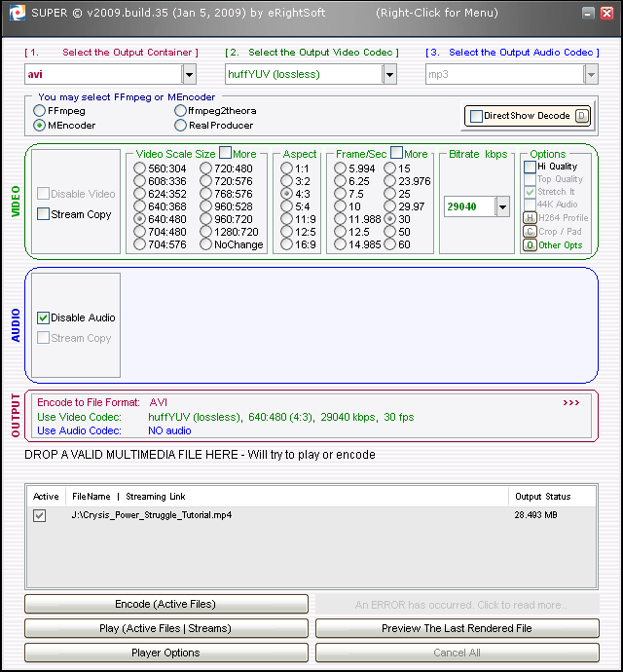
Task: Minimize the SUPER window
Action: point(590,13)
